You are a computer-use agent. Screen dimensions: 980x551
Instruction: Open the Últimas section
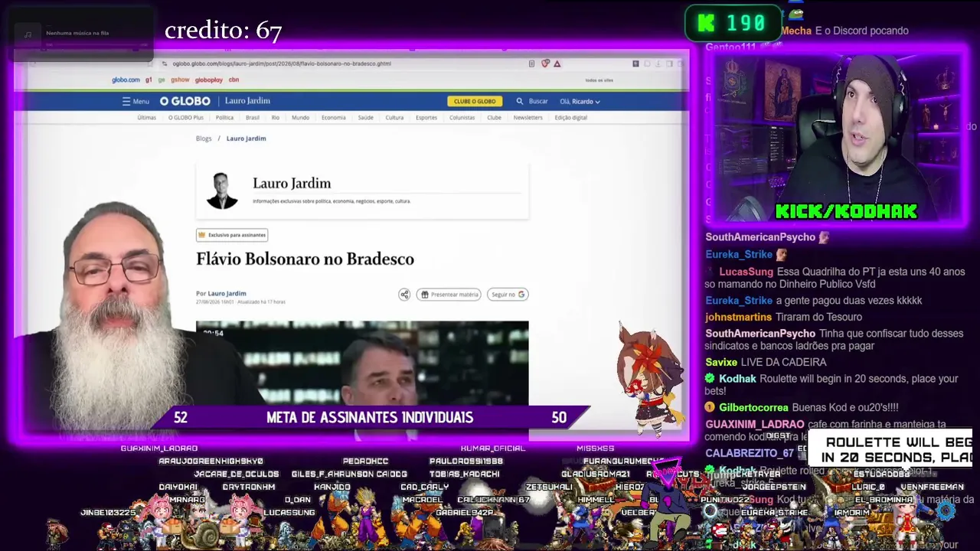pos(146,118)
